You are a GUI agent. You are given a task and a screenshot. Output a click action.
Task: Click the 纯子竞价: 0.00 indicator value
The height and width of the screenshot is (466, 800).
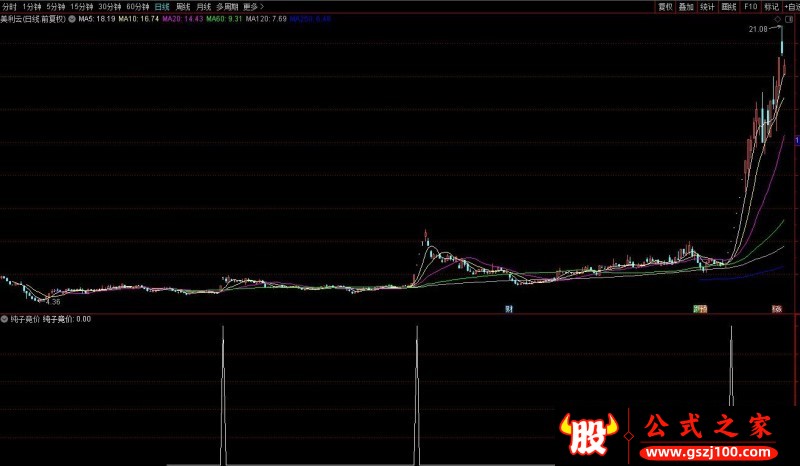coord(67,319)
